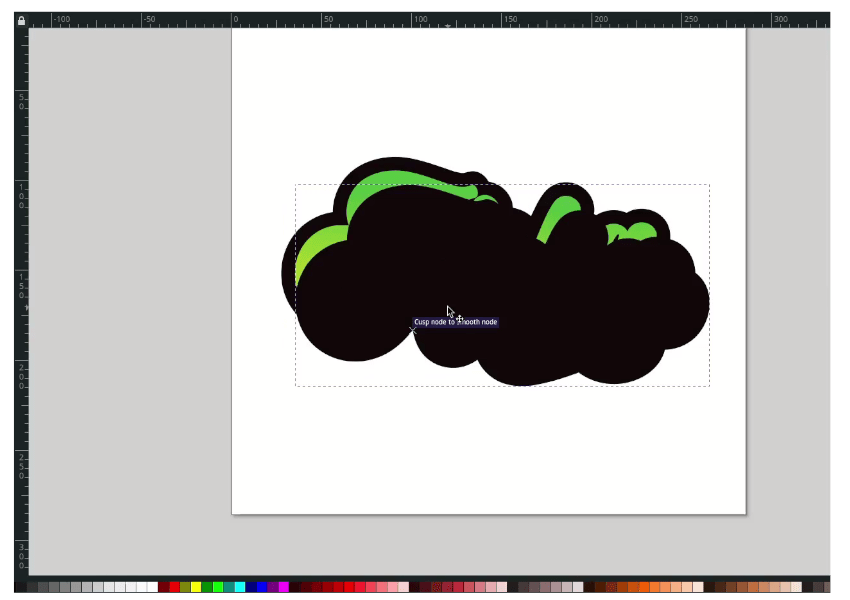850x600 pixels.
Task: Select the olive palette swatch
Action: click(x=185, y=587)
